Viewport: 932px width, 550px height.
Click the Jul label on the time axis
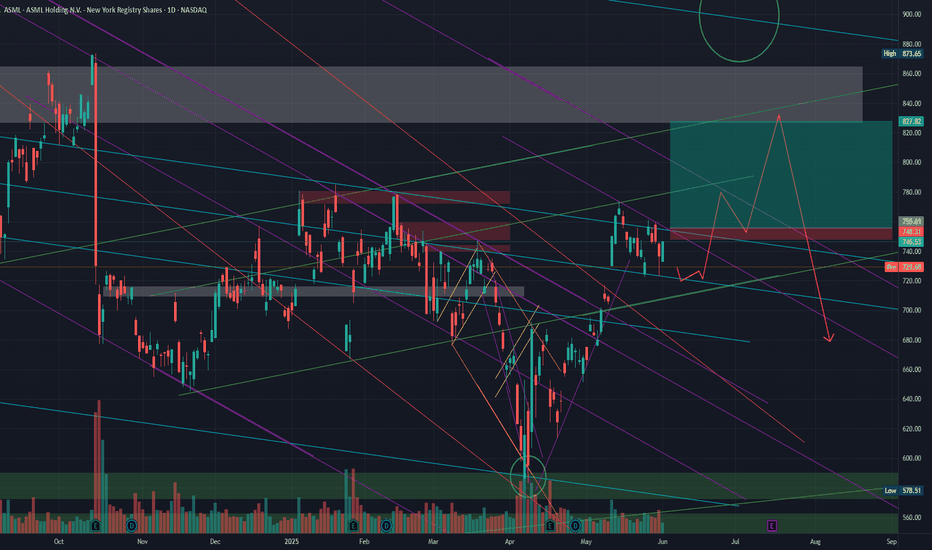pos(735,542)
